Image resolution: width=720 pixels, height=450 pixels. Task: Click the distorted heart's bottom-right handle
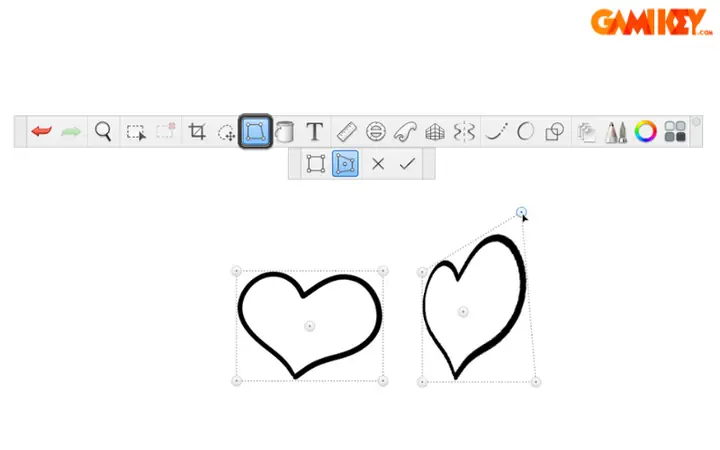(x=536, y=382)
